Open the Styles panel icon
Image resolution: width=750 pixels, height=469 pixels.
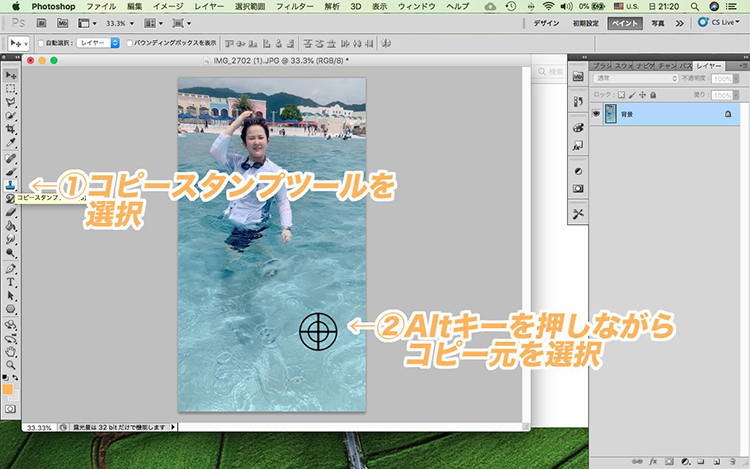coord(578,145)
